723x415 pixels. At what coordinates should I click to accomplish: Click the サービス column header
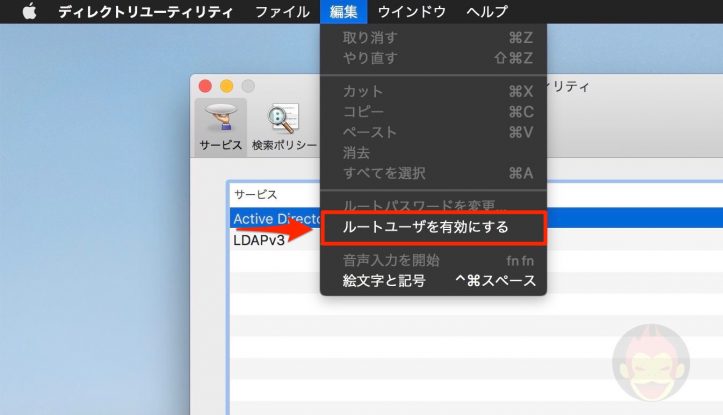click(255, 195)
